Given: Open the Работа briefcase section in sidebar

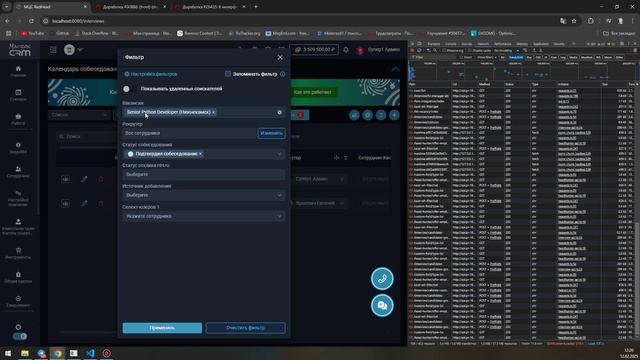Looking at the screenshot, I should 18,119.
